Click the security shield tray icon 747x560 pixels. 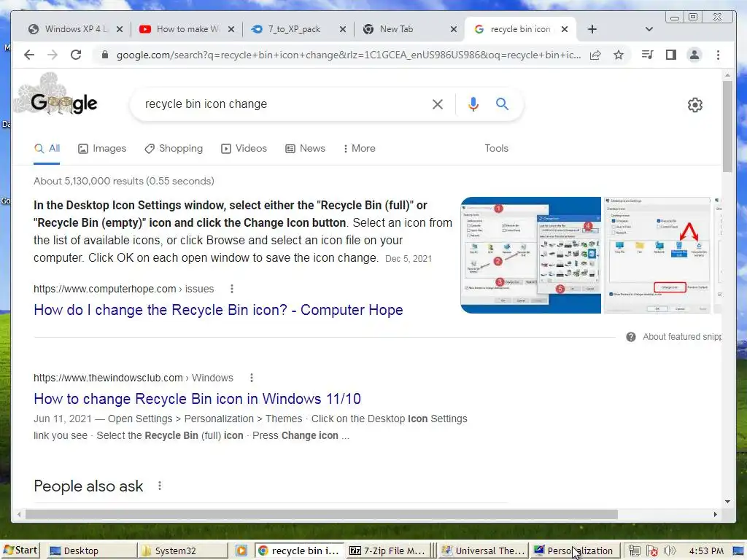coord(652,551)
